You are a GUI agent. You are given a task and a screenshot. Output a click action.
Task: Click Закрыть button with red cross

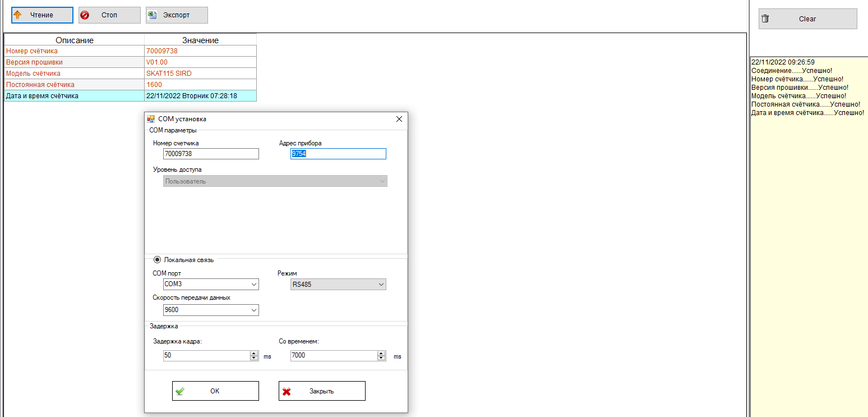point(322,391)
